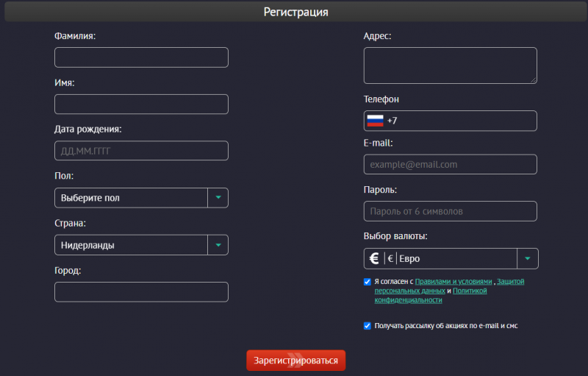Click the 'Выбор валюты:' label

click(395, 236)
